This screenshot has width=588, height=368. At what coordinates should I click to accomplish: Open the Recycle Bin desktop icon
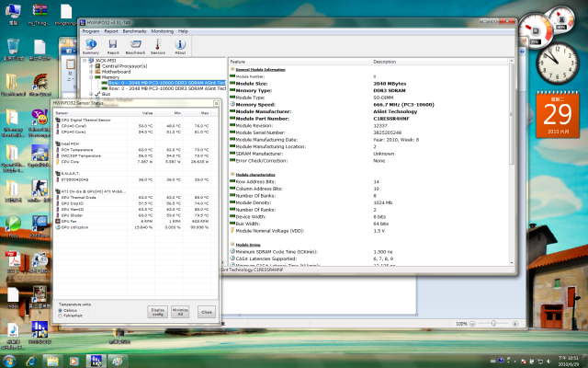pos(13,50)
